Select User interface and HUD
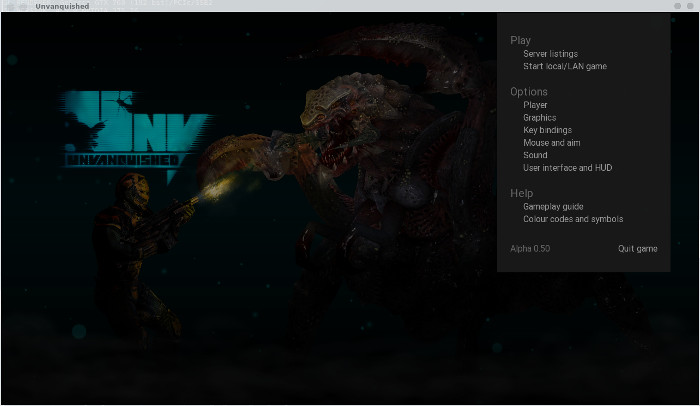 click(567, 168)
